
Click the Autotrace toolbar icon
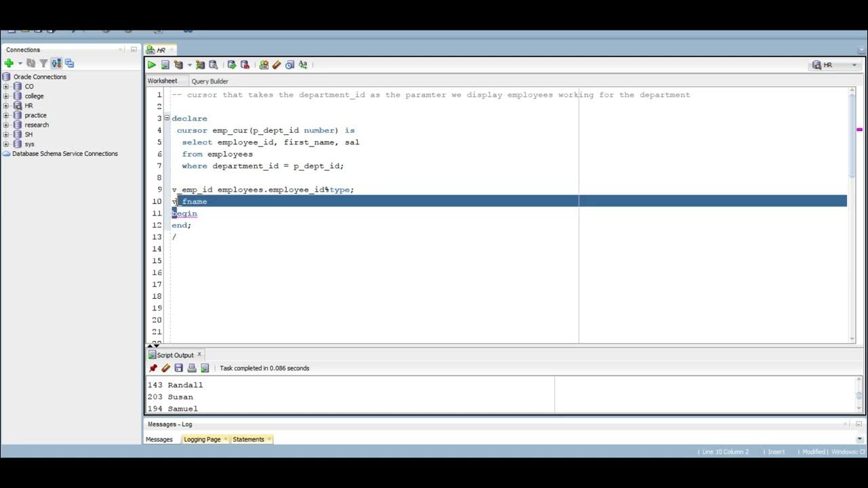tap(200, 65)
